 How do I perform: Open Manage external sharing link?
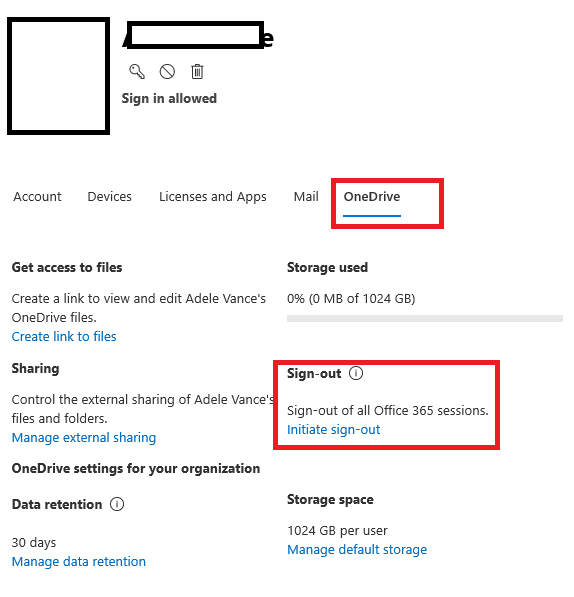click(84, 438)
